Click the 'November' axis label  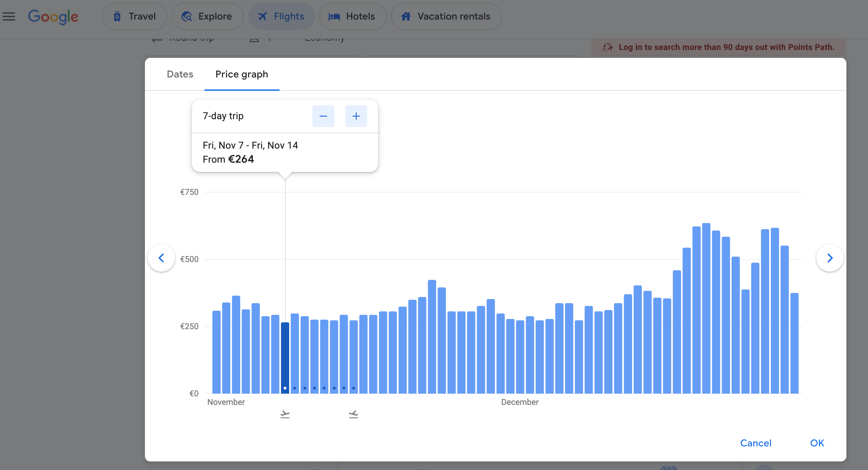tap(226, 402)
